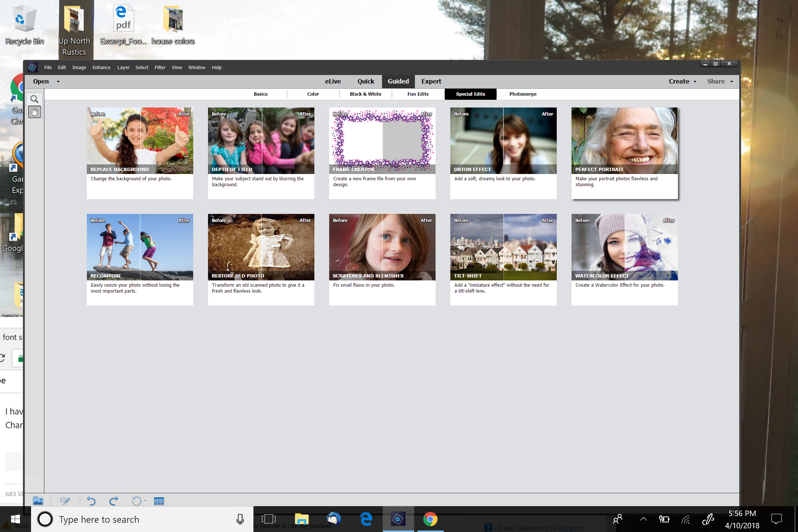Screen dimensions: 798x532
Task: Open Chrome from taskbar
Action: 430,519
